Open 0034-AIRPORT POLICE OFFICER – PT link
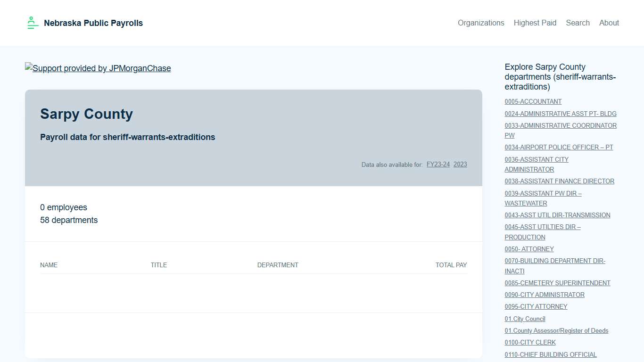Viewport: 644px width, 362px height. coord(559,147)
